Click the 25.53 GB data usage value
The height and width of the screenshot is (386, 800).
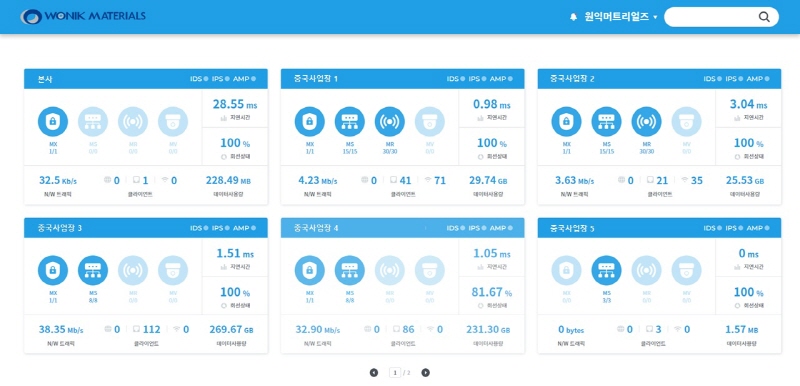(x=745, y=181)
